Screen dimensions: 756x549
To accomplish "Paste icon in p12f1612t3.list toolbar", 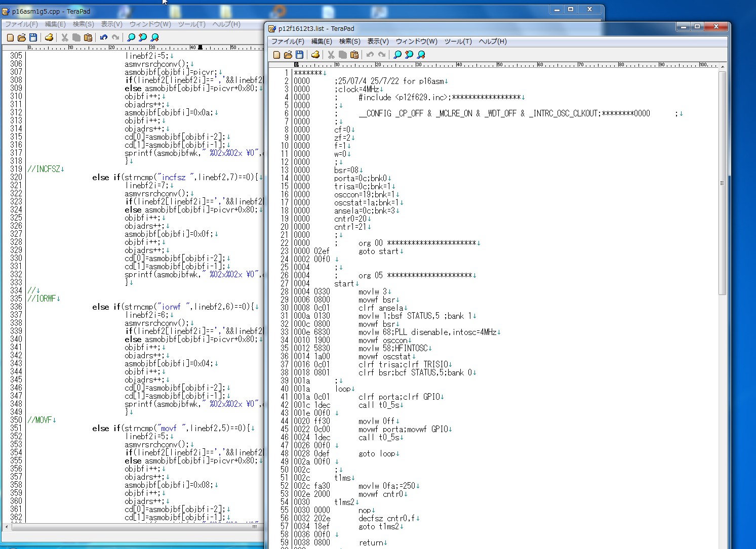I will (354, 55).
